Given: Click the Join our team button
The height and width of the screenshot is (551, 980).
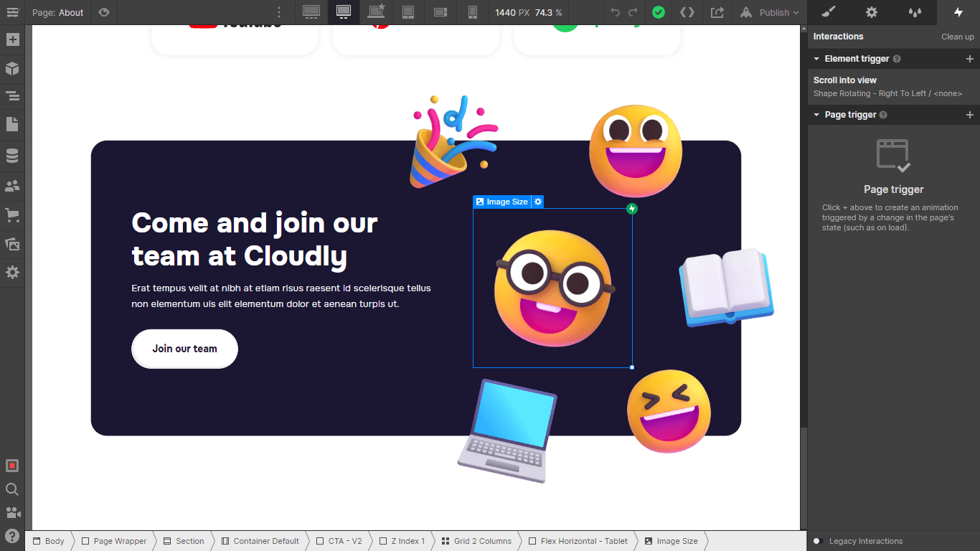Looking at the screenshot, I should pyautogui.click(x=184, y=349).
